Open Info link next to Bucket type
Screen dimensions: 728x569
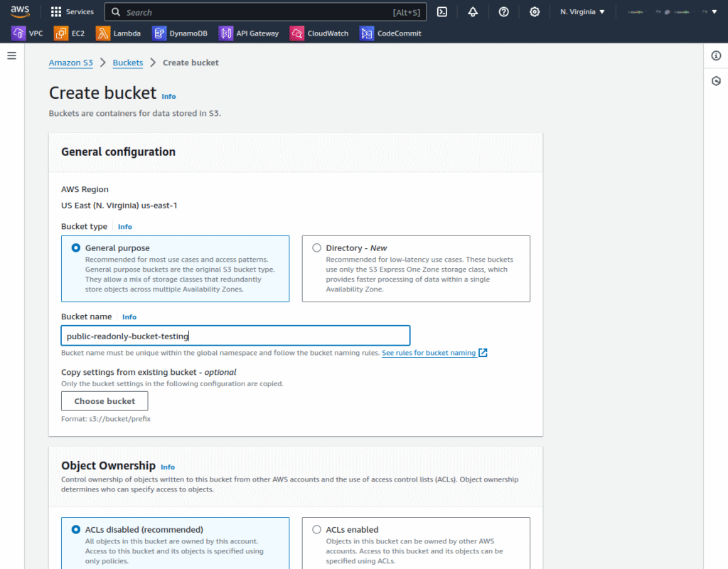[125, 227]
